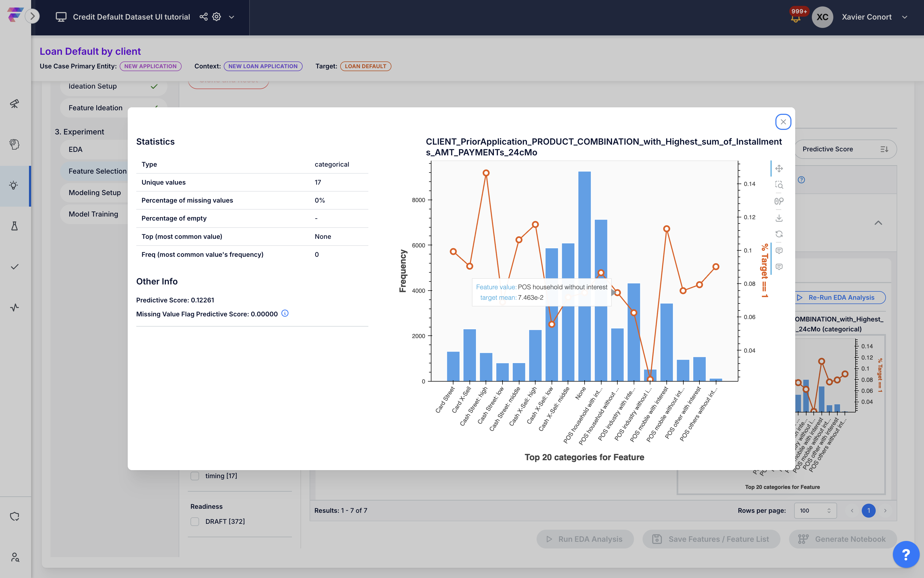Reset the chart view with refresh icon
Image resolution: width=924 pixels, height=578 pixels.
click(x=779, y=234)
